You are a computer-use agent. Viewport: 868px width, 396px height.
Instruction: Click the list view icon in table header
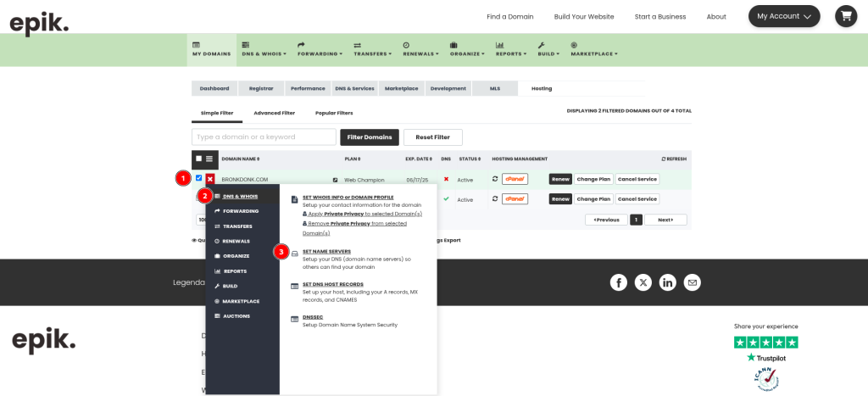click(x=209, y=159)
